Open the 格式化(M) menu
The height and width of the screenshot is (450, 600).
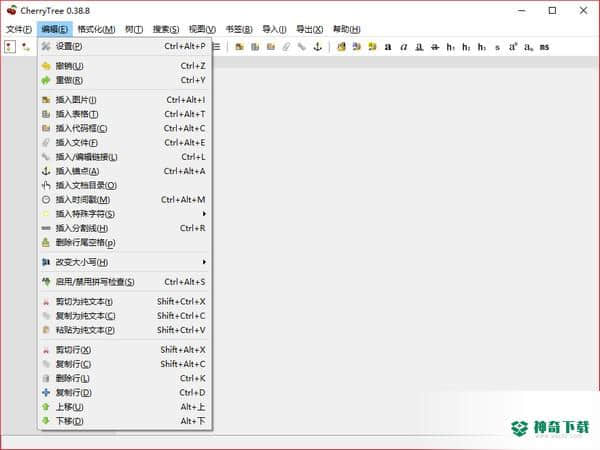(x=96, y=29)
